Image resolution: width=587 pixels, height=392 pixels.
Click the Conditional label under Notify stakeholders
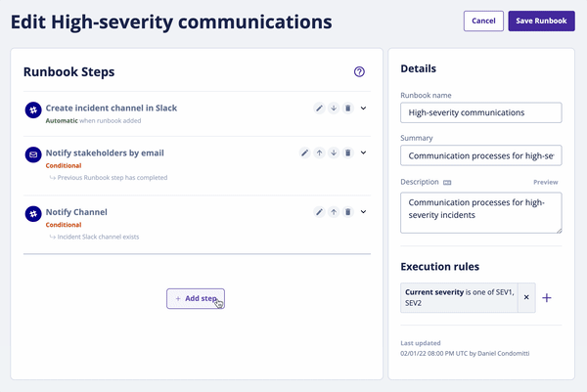pyautogui.click(x=64, y=166)
